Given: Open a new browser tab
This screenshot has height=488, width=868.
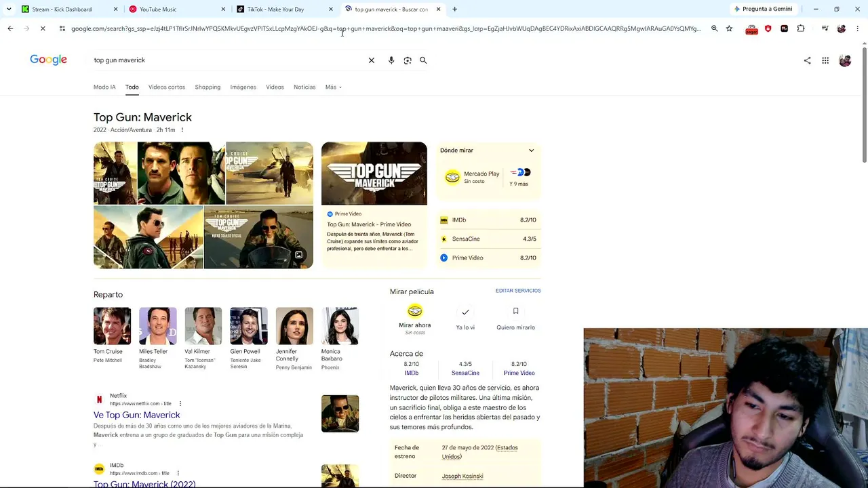Looking at the screenshot, I should tap(454, 9).
